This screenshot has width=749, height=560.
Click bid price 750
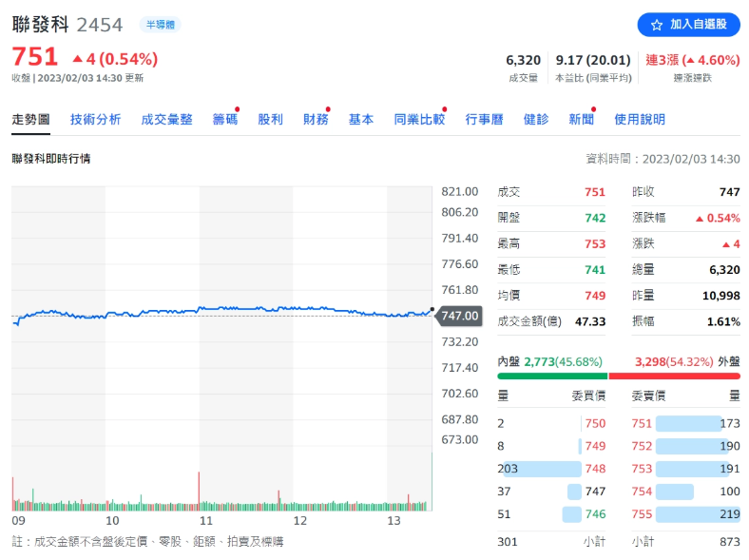595,423
